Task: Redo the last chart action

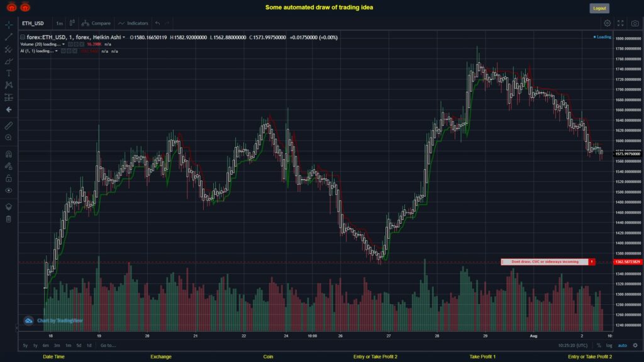Action: click(x=167, y=23)
